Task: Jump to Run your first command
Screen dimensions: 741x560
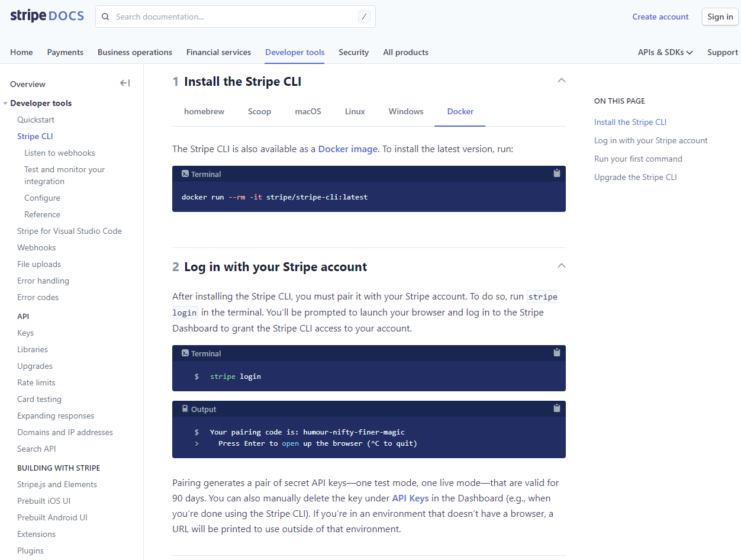Action: [x=638, y=159]
